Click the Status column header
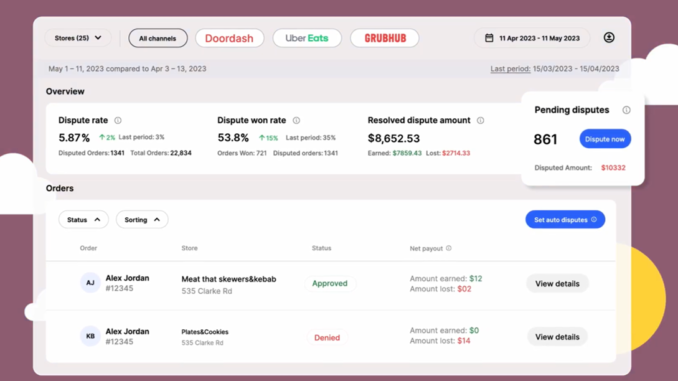 [321, 248]
